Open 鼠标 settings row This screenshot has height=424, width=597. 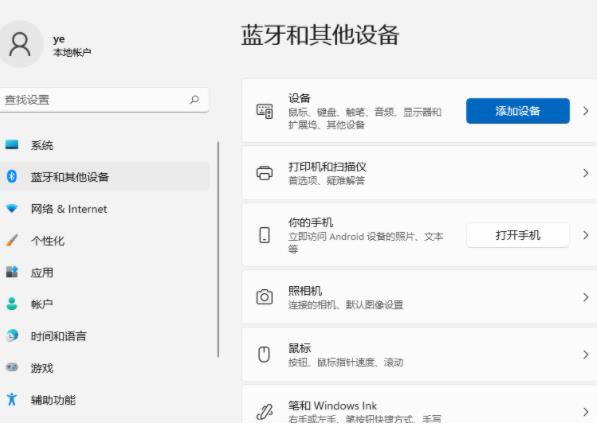coord(420,355)
